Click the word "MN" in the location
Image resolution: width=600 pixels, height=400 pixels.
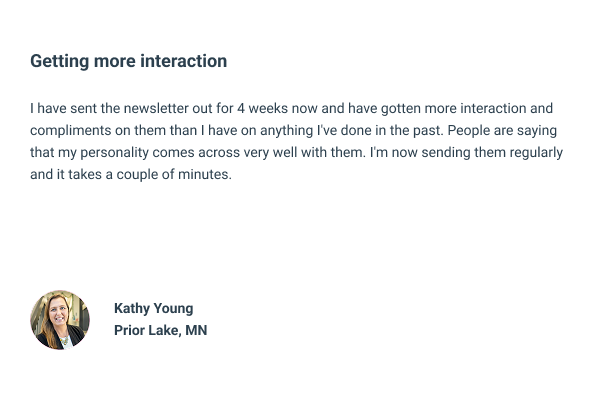[196, 330]
